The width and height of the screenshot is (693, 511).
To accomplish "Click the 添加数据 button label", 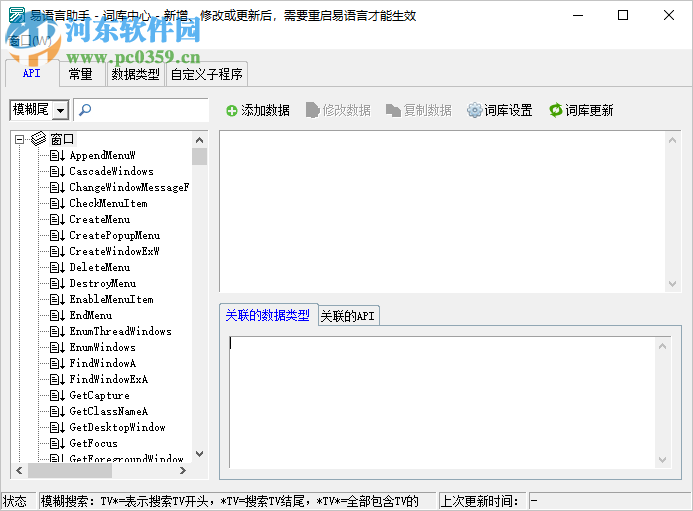I will click(265, 111).
